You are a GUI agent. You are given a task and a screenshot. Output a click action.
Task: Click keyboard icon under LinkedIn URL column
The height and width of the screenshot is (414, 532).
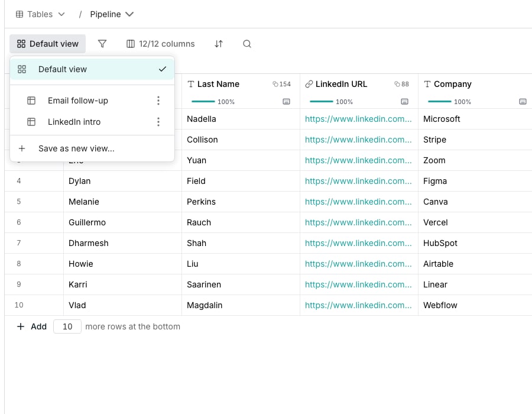404,102
